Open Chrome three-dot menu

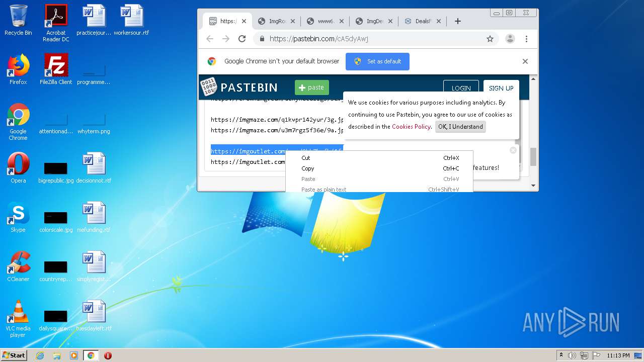coord(526,39)
